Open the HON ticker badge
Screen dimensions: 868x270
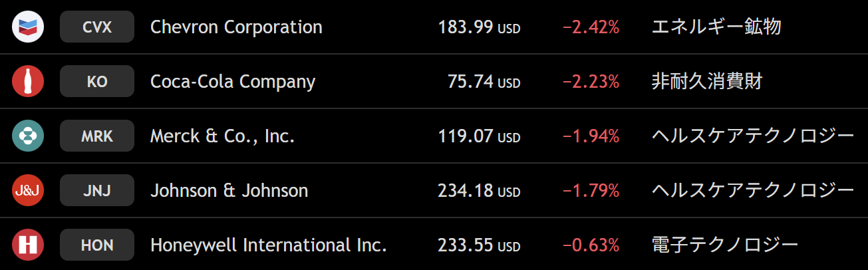click(x=97, y=245)
